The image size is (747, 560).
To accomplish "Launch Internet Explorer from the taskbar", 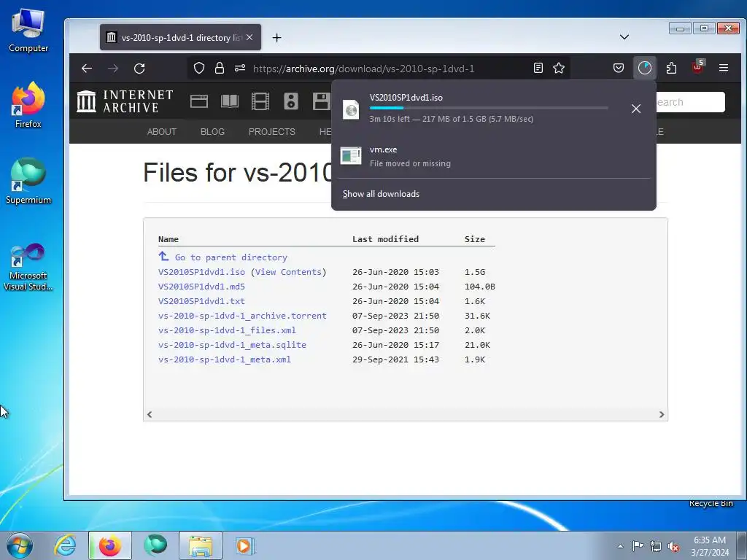I will coord(65,545).
